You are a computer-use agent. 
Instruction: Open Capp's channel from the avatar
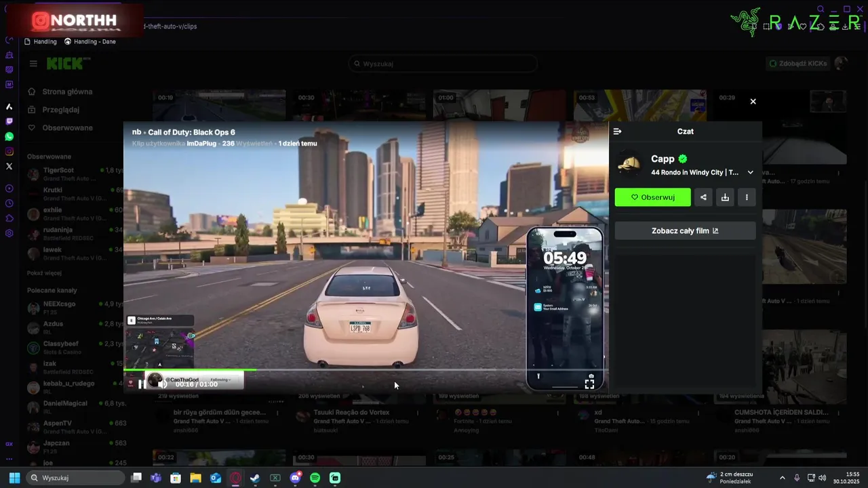[x=630, y=165]
